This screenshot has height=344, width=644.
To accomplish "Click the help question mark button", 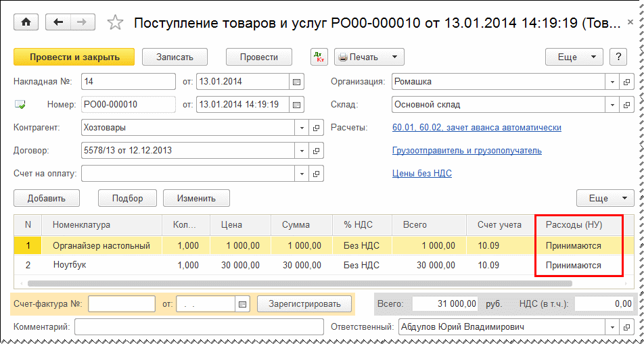I will point(617,57).
